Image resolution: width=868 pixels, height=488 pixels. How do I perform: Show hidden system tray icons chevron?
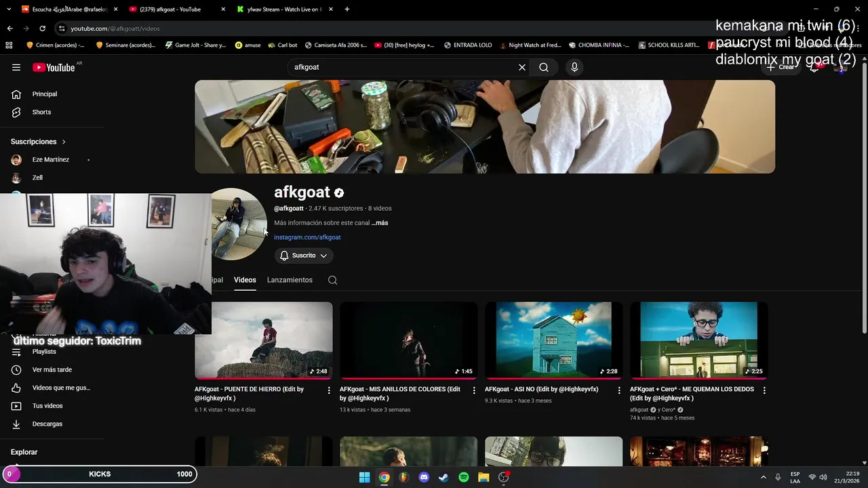(x=764, y=477)
